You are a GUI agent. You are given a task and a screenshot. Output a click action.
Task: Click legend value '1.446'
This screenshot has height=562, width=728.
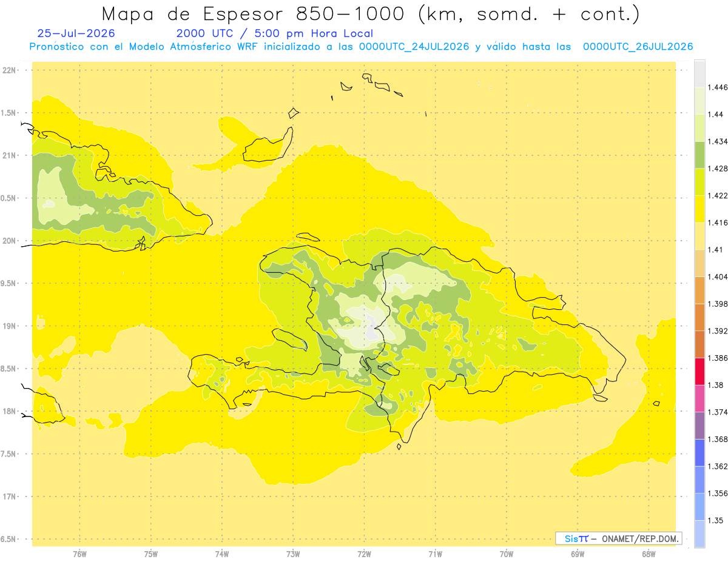coord(719,87)
